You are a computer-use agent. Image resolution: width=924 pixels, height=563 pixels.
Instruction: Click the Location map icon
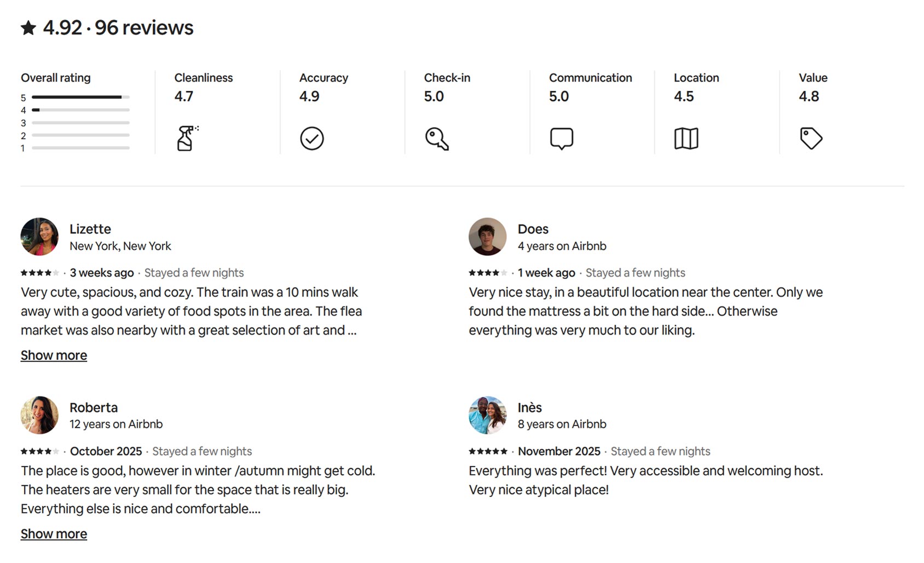[x=686, y=138]
